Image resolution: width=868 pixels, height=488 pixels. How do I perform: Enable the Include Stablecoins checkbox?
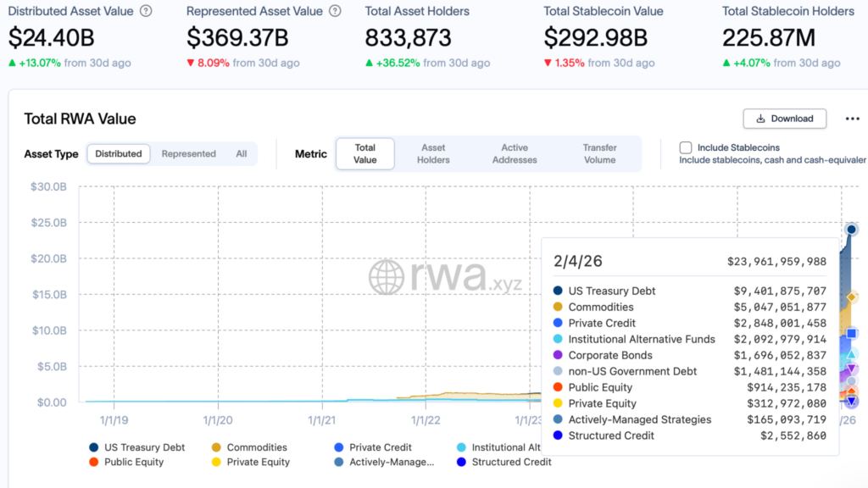pos(685,147)
